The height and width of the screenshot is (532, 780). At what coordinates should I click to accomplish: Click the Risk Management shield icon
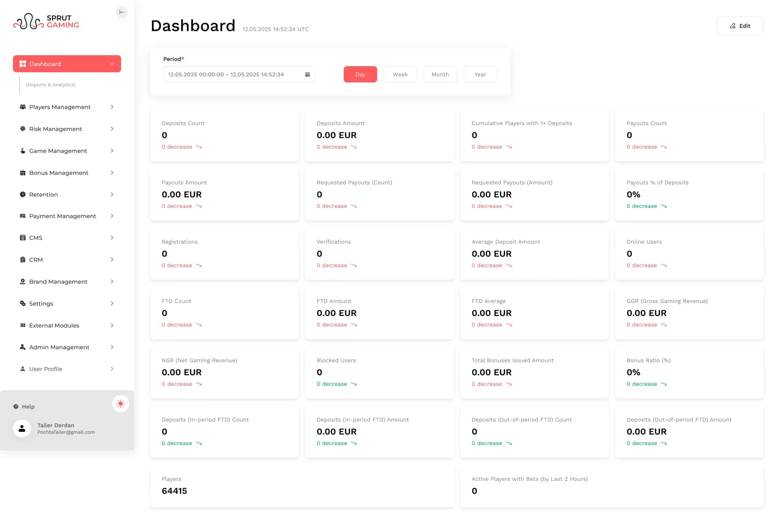(x=23, y=129)
